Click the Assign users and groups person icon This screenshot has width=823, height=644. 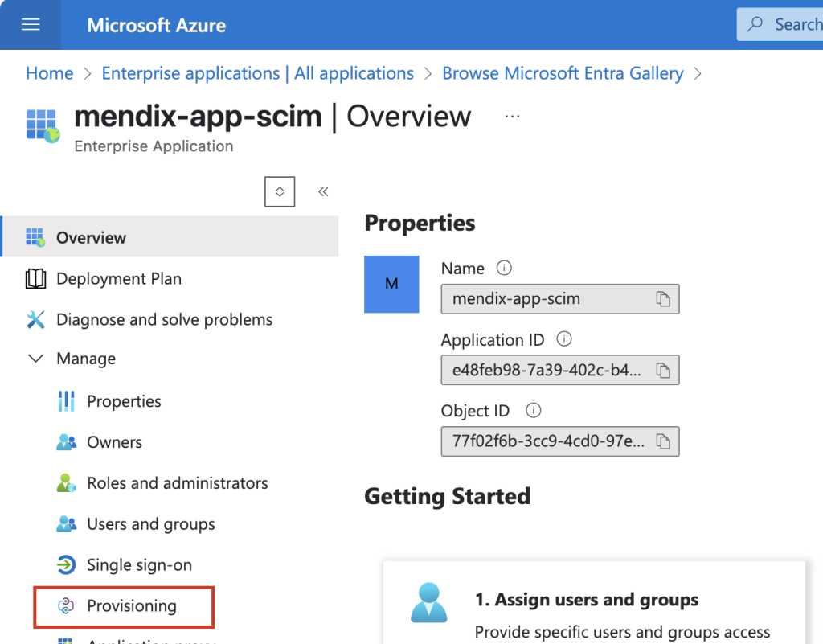click(429, 602)
